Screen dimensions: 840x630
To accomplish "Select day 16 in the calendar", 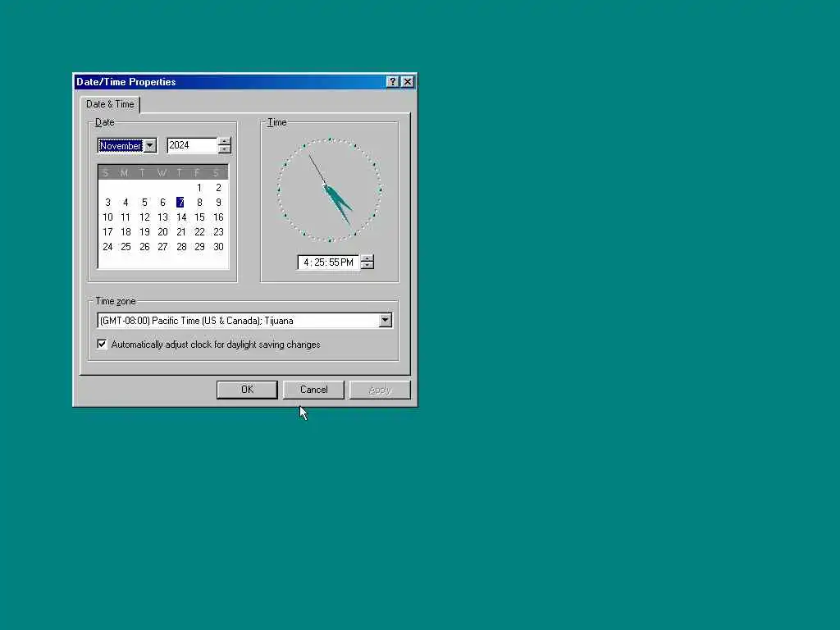I will tap(218, 217).
